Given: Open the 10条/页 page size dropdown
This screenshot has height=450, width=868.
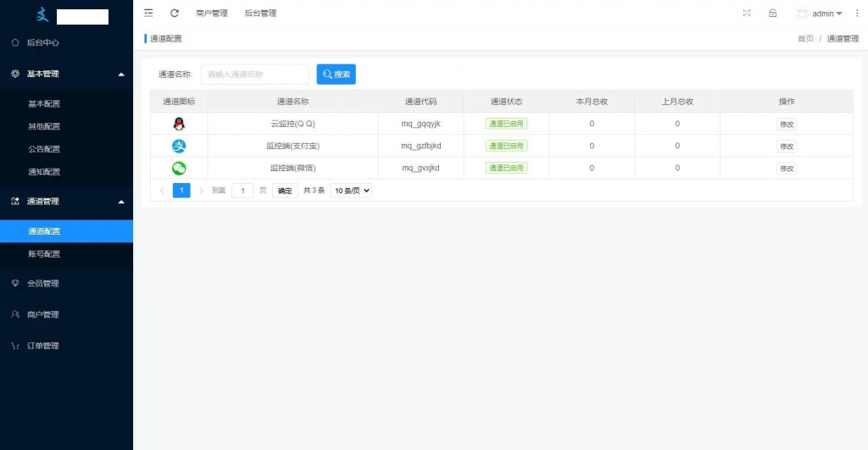Looking at the screenshot, I should point(351,191).
